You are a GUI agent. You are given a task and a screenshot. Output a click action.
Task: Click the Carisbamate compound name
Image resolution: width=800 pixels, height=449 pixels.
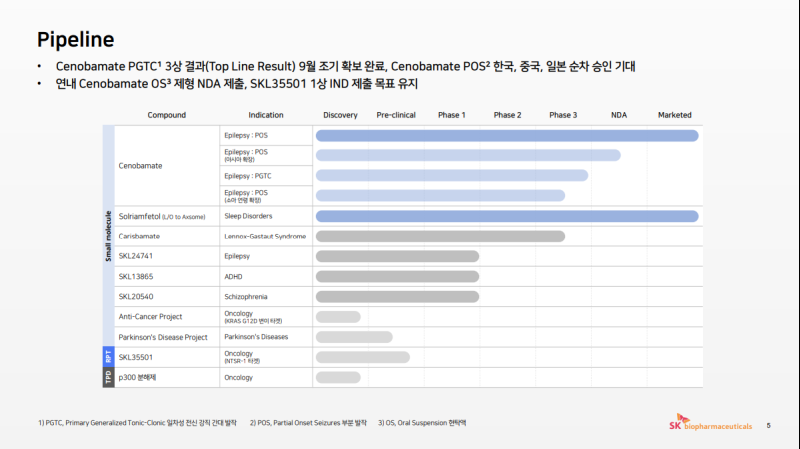(x=140, y=236)
